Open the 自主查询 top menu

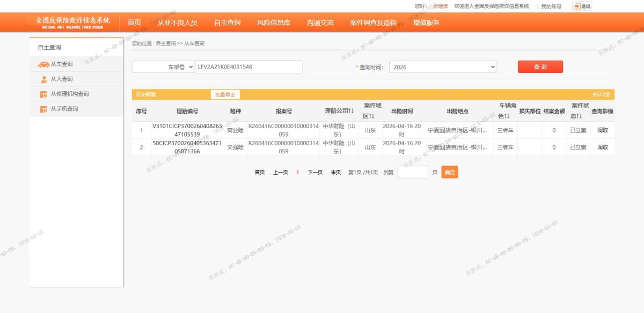point(227,23)
